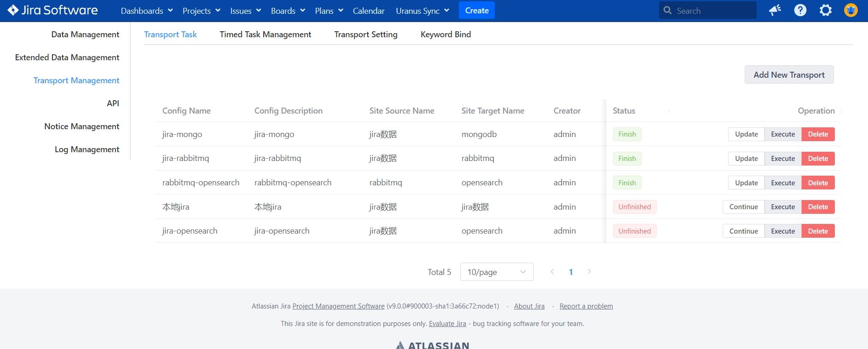
Task: Click the Site Source Name column header
Action: click(x=401, y=111)
